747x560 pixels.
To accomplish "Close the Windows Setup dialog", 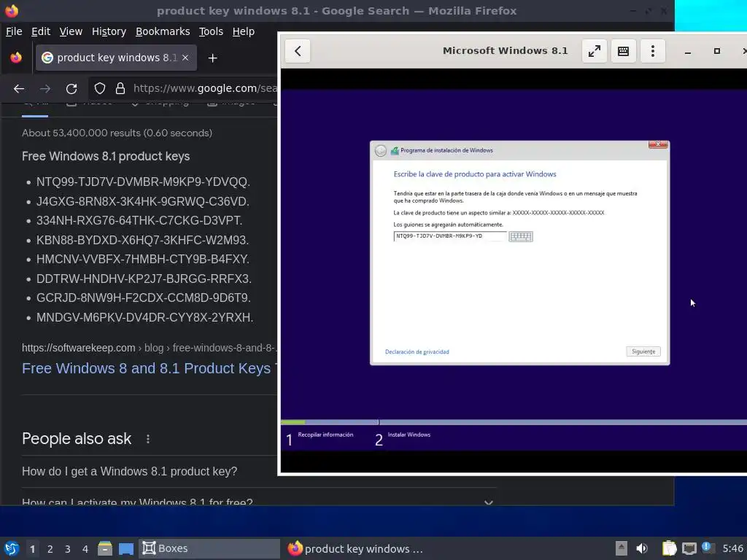I will pos(658,145).
